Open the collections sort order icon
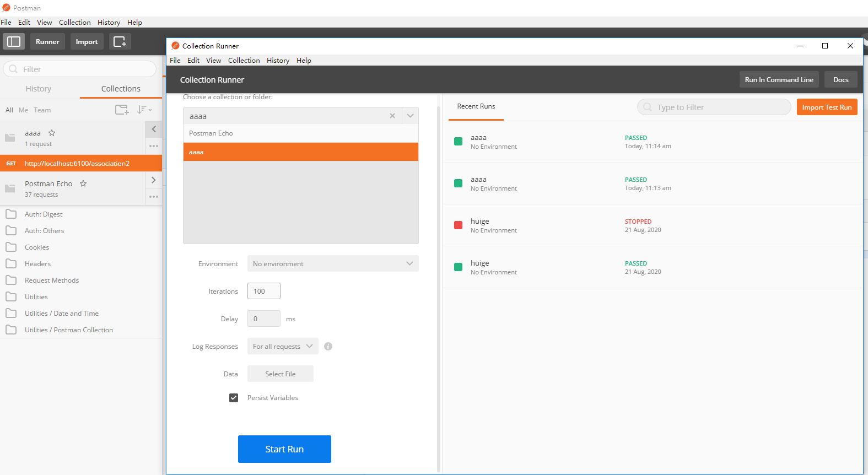The width and height of the screenshot is (868, 475). click(x=144, y=110)
